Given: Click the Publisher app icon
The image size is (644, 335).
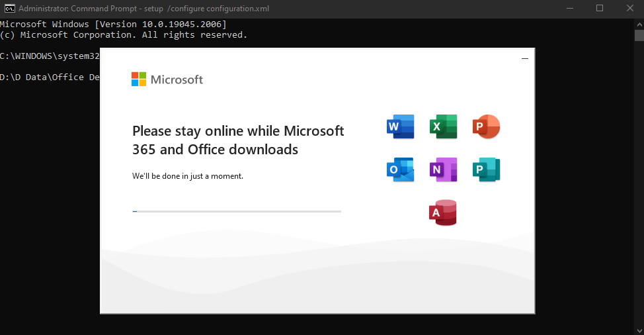Looking at the screenshot, I should (486, 169).
